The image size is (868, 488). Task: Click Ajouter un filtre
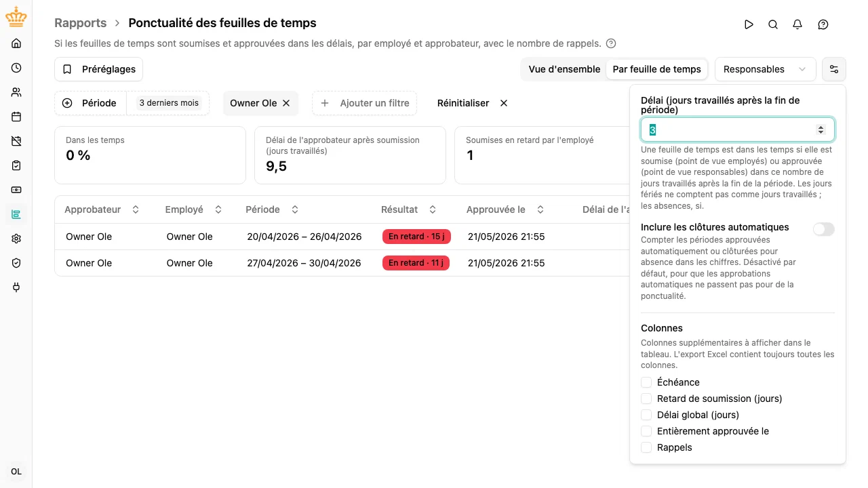[365, 103]
